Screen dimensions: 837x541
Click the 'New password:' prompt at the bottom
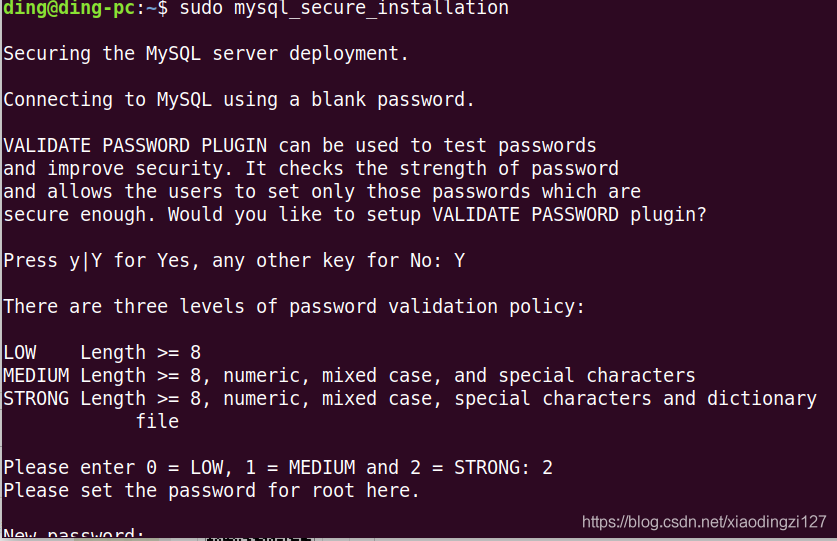(74, 533)
